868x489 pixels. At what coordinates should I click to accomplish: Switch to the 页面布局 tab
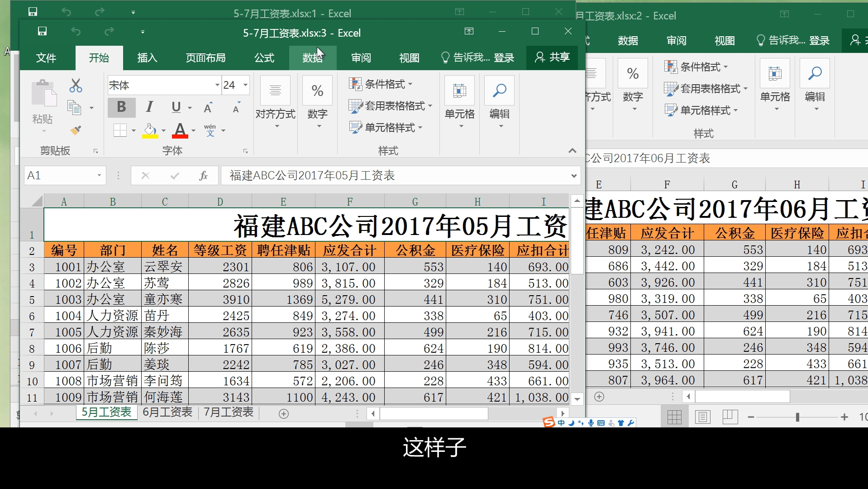[x=205, y=58]
